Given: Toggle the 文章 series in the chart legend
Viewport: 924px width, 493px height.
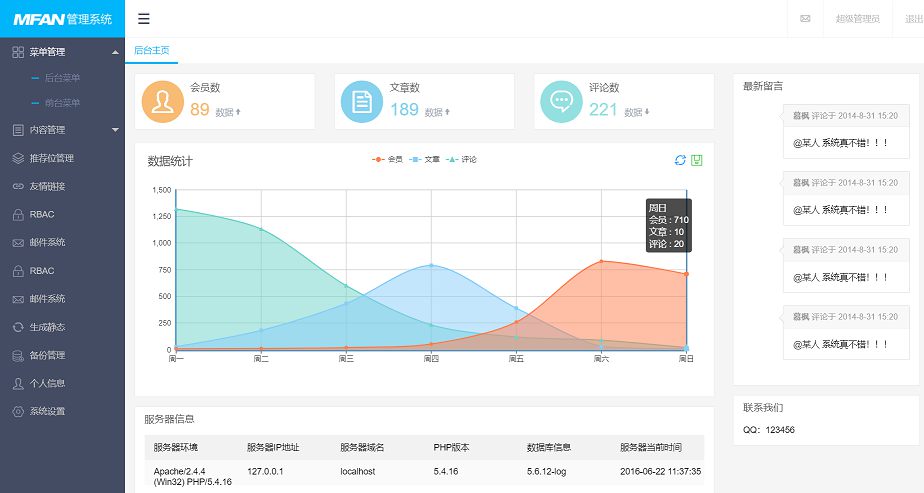Looking at the screenshot, I should 425,159.
